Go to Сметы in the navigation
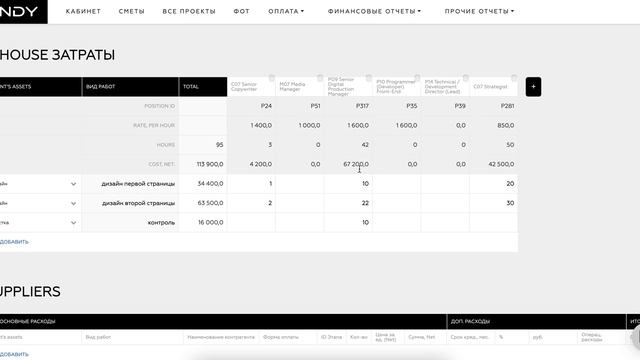 point(131,11)
